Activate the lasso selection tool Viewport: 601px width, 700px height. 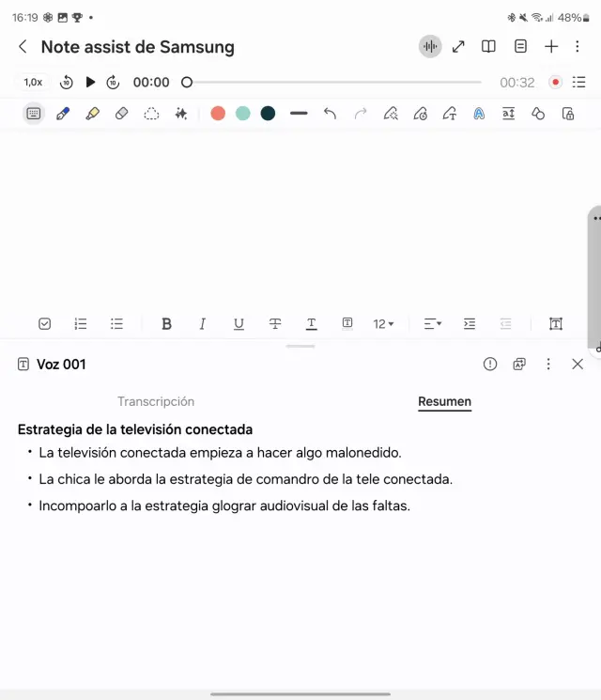point(151,114)
